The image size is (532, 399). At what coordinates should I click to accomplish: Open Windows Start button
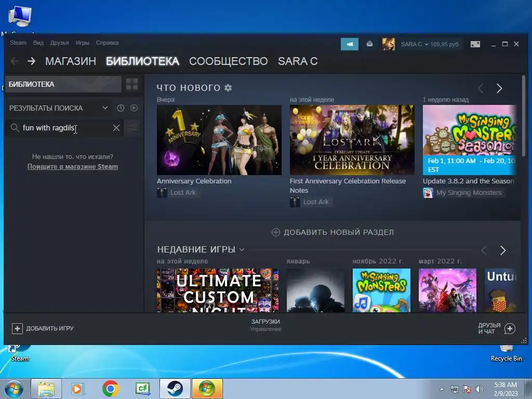point(14,389)
